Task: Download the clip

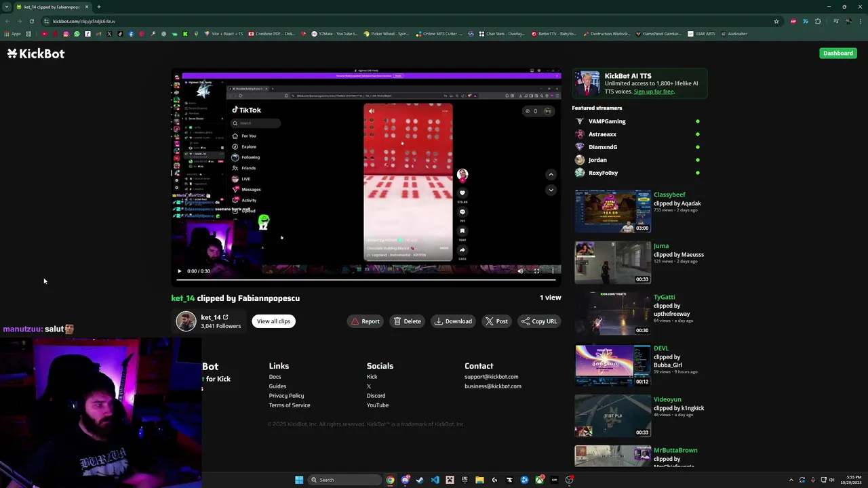Action: tap(453, 321)
